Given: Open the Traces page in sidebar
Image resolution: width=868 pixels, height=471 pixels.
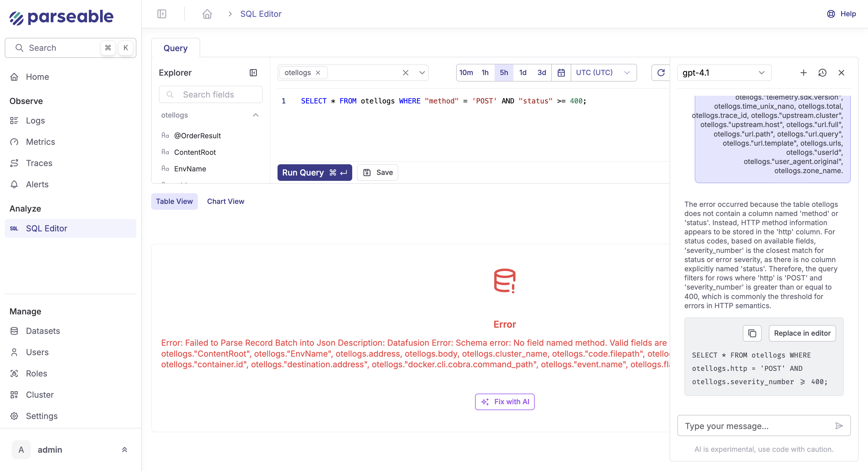Looking at the screenshot, I should tap(39, 163).
